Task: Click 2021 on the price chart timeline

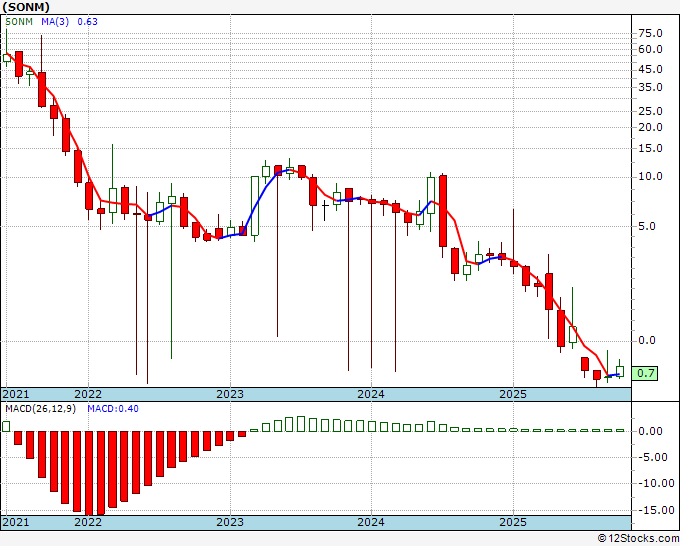Action: point(16,394)
